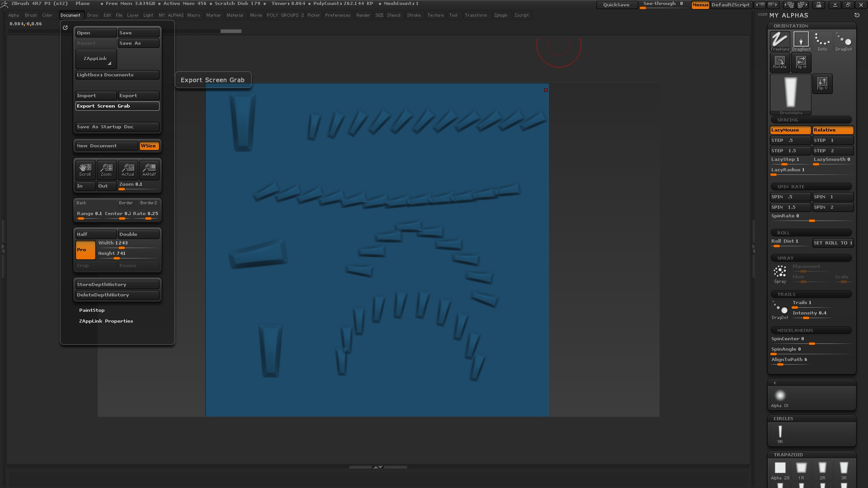Toggle Relative spacing mode
The height and width of the screenshot is (488, 868).
[x=832, y=130]
